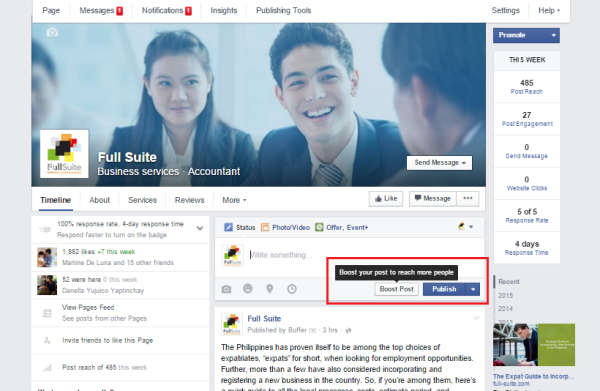
Task: Click the post reach bar chart icon
Action: [47, 368]
